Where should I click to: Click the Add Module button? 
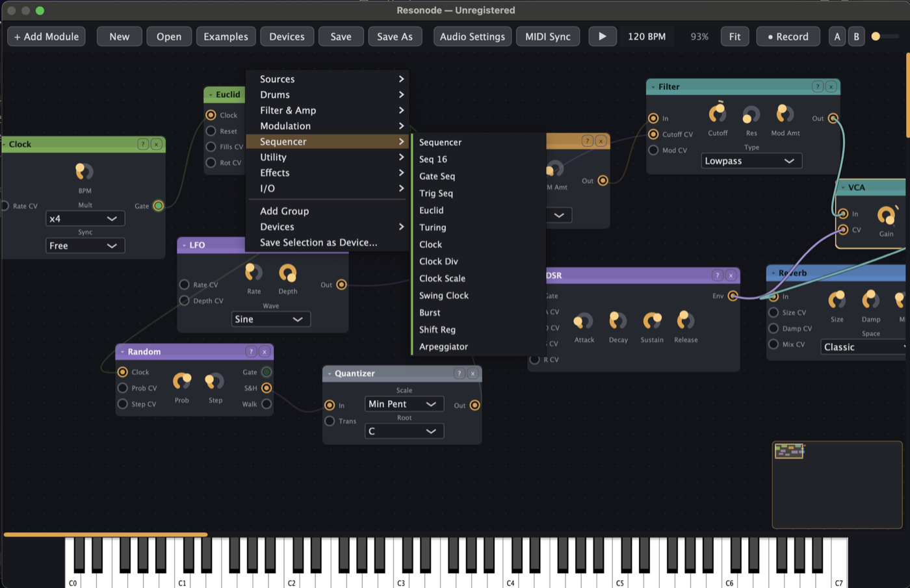coord(47,36)
